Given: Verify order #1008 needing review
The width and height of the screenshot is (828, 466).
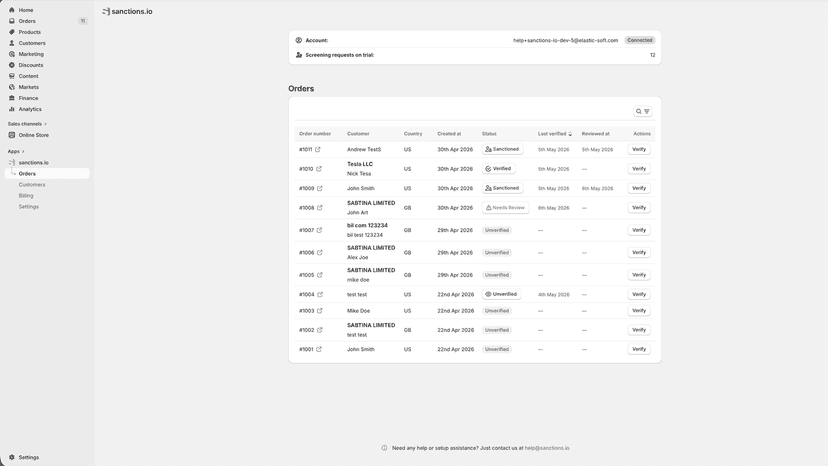Looking at the screenshot, I should tap(639, 208).
